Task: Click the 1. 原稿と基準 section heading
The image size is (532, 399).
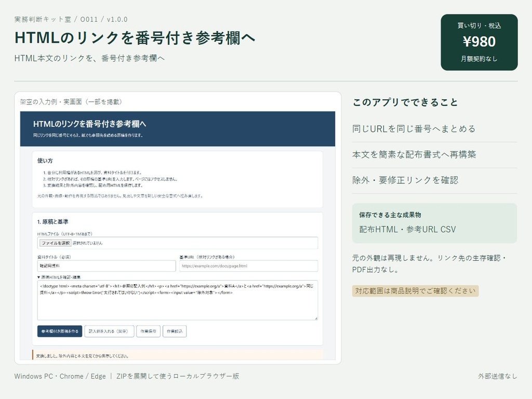Action: (x=52, y=221)
